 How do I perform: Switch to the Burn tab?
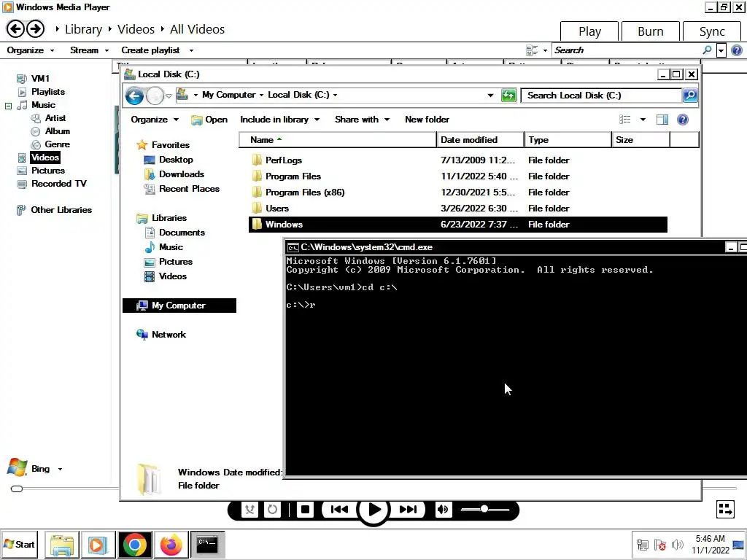point(650,31)
